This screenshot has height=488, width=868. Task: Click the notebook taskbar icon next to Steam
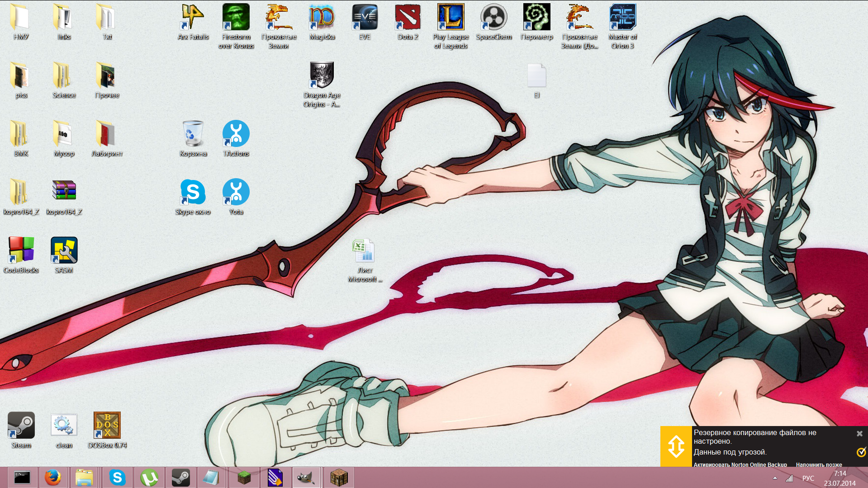[x=211, y=478]
